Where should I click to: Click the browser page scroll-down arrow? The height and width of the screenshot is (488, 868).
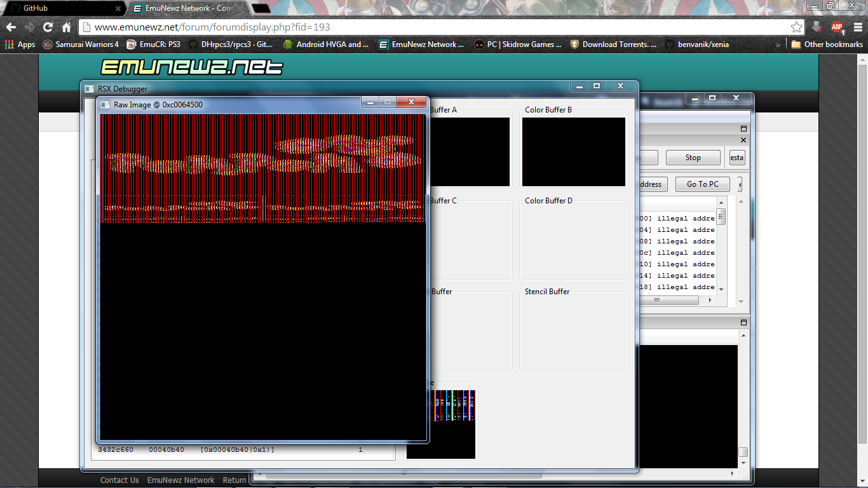tap(863, 483)
